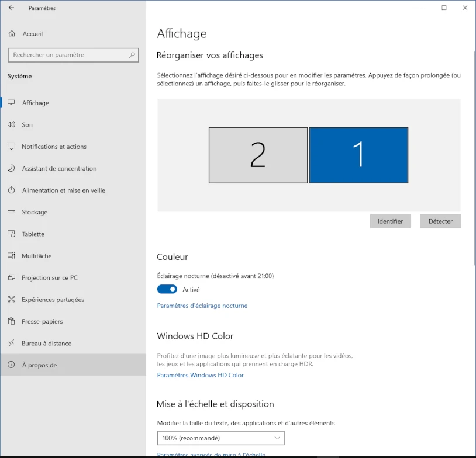Click the Projection sur ce PC icon
This screenshot has height=458, width=476.
tap(12, 277)
